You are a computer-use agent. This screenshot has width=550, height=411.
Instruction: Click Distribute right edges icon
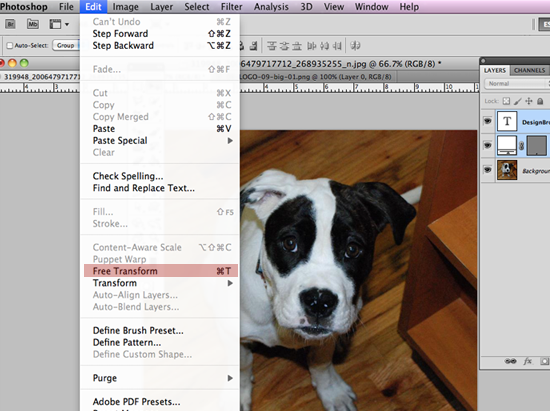(337, 46)
